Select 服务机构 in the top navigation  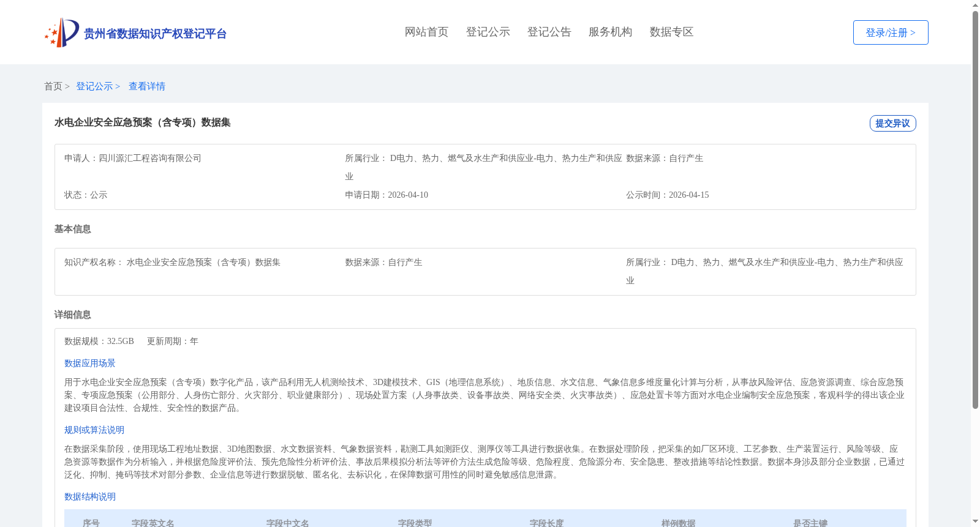click(610, 32)
